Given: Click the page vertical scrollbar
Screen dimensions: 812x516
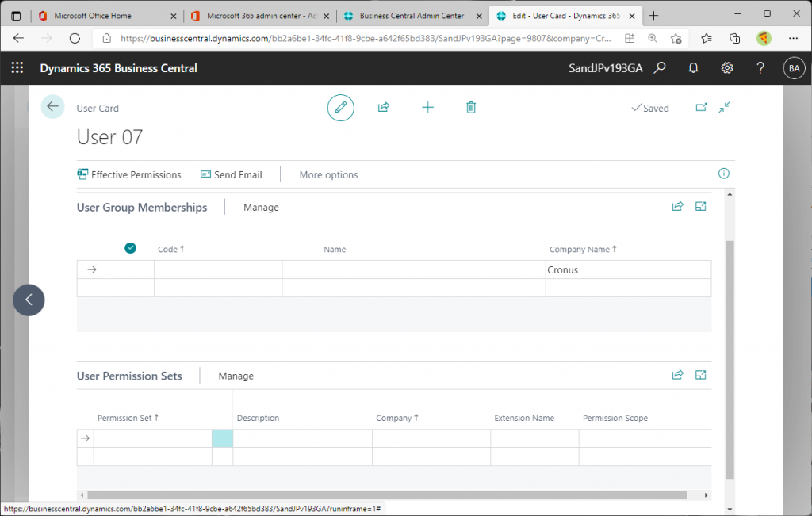Looking at the screenshot, I should point(730,360).
